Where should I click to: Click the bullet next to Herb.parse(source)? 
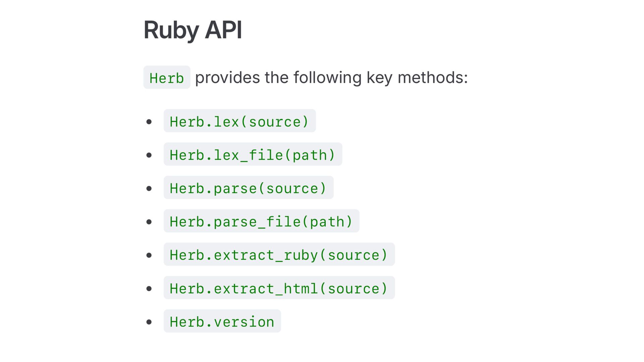click(149, 188)
